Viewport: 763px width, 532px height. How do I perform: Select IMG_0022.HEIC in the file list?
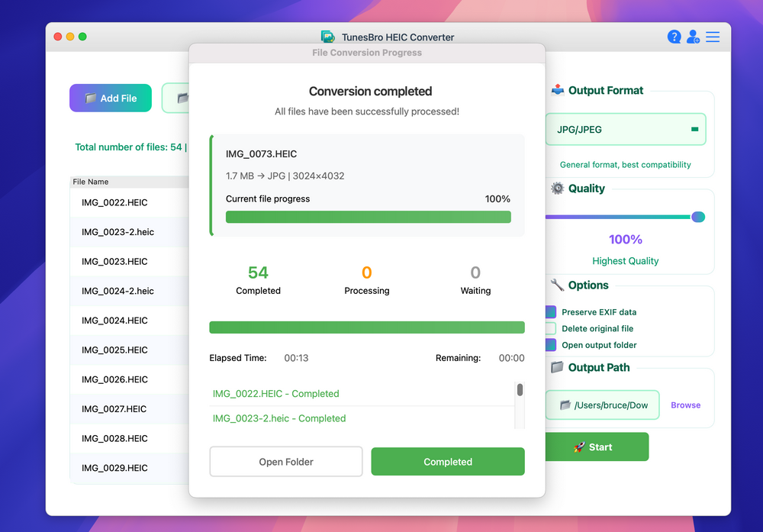pos(130,202)
